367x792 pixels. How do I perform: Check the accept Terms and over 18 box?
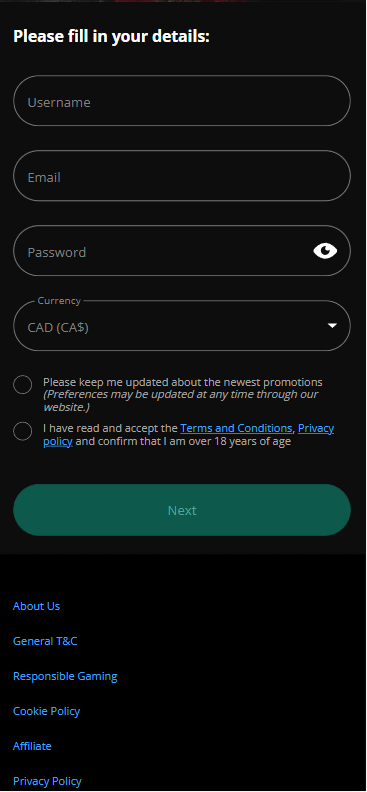[x=23, y=431]
